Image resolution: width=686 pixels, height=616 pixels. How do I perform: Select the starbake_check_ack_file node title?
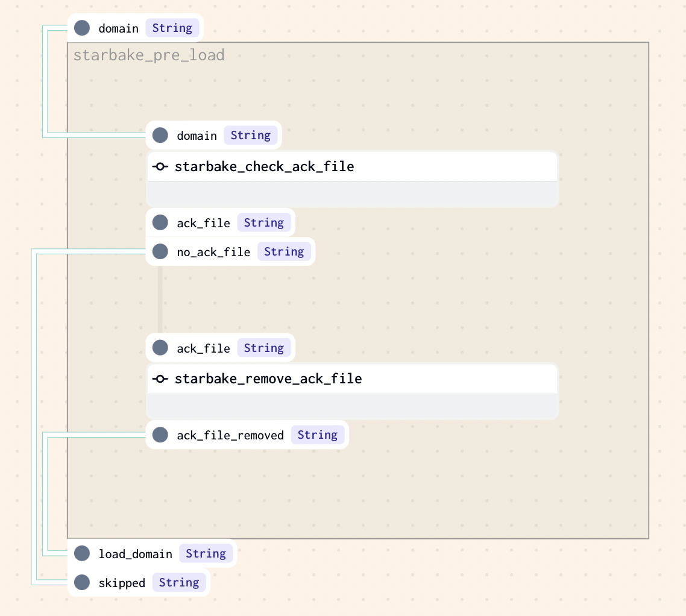click(264, 167)
